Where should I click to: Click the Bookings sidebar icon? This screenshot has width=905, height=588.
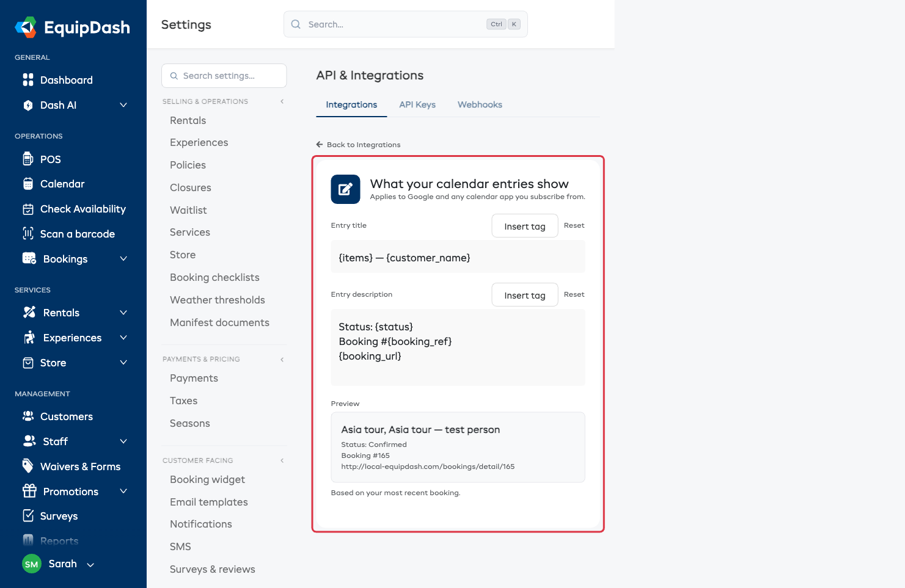coord(29,258)
